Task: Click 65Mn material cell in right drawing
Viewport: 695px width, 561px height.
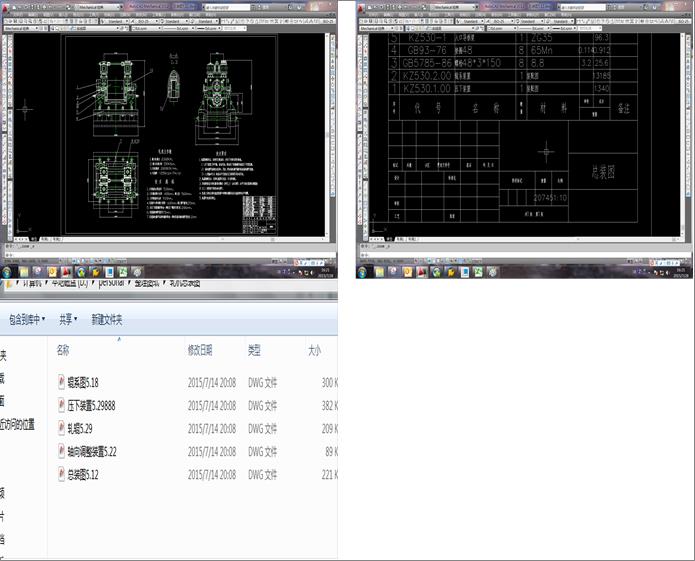Action: pyautogui.click(x=541, y=50)
